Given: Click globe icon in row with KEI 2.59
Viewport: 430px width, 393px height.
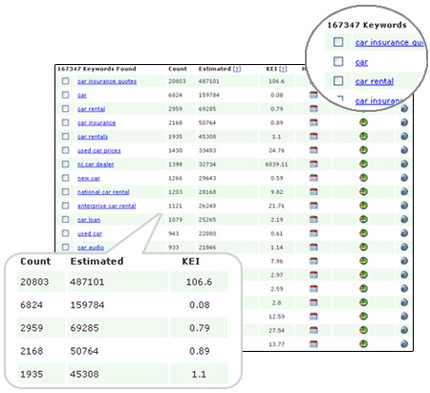Looking at the screenshot, I should (x=404, y=289).
